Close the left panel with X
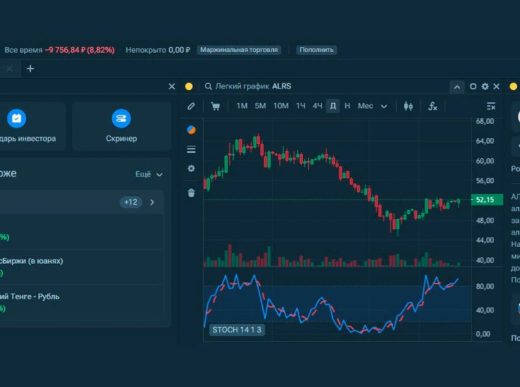 click(x=172, y=87)
